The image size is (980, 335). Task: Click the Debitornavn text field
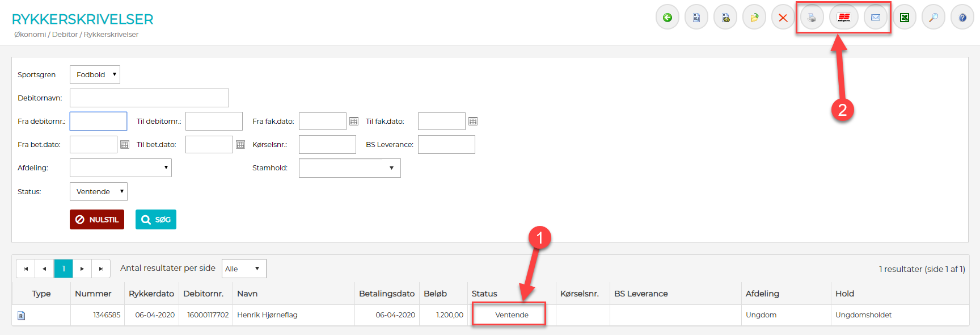click(x=149, y=98)
